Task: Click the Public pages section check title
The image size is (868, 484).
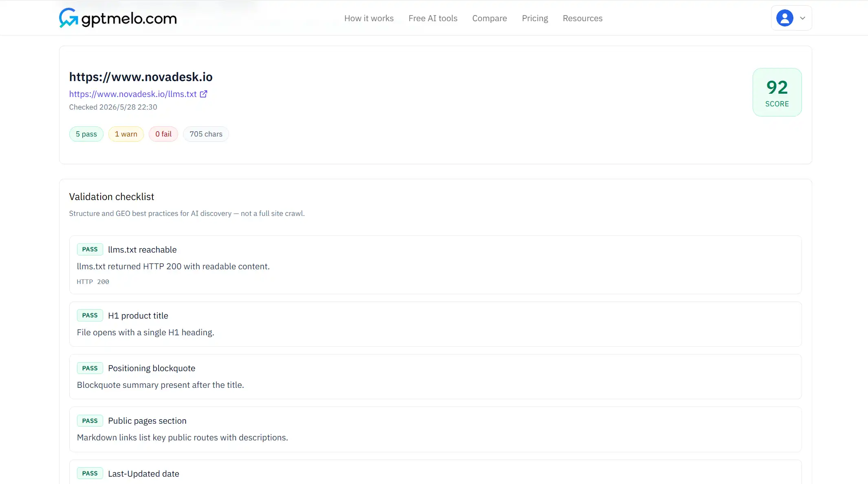Action: pyautogui.click(x=147, y=421)
